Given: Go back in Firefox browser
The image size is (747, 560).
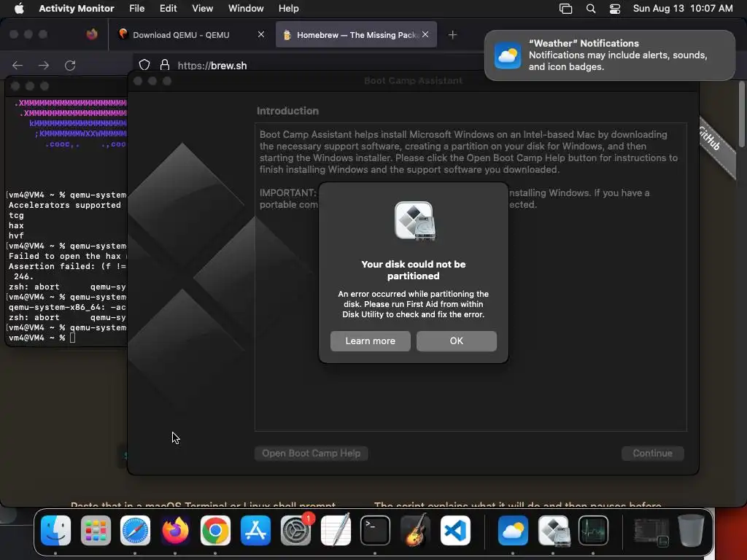Looking at the screenshot, I should point(18,65).
